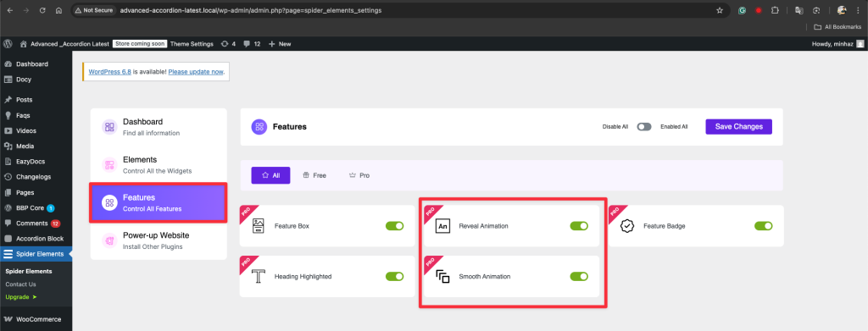Screen dimensions: 868x331
Task: Open the browser extensions puzzle icon
Action: tap(775, 10)
